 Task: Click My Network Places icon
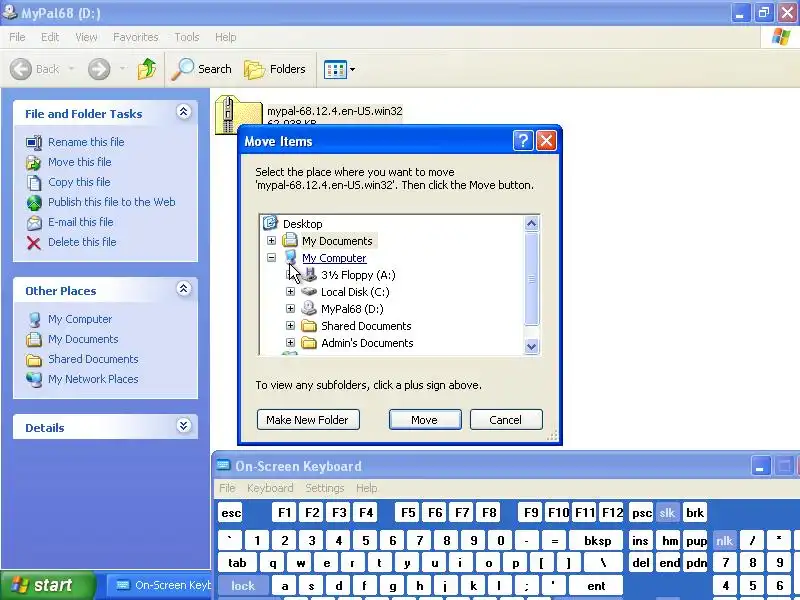(34, 380)
